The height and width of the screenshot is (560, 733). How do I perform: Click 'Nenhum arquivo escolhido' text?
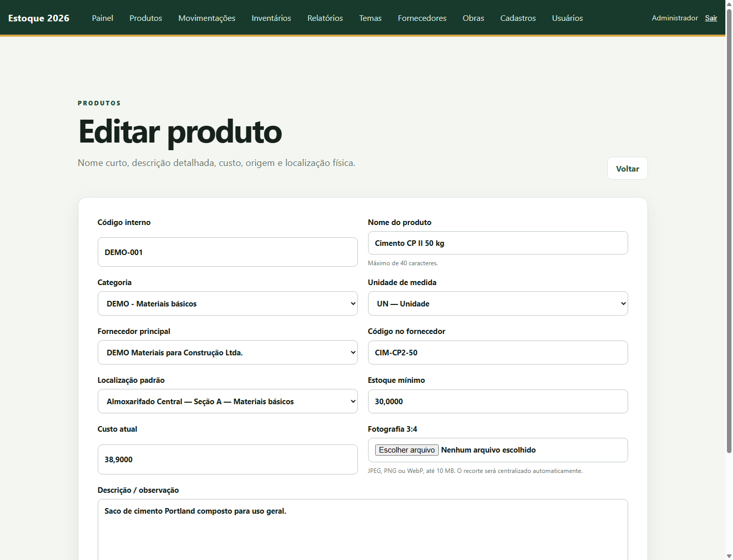click(x=488, y=450)
